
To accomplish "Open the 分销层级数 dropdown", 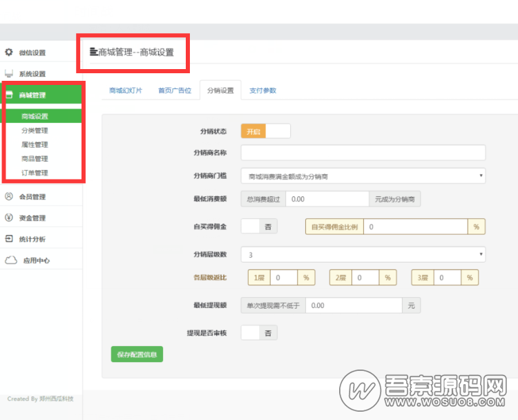I will 363,255.
